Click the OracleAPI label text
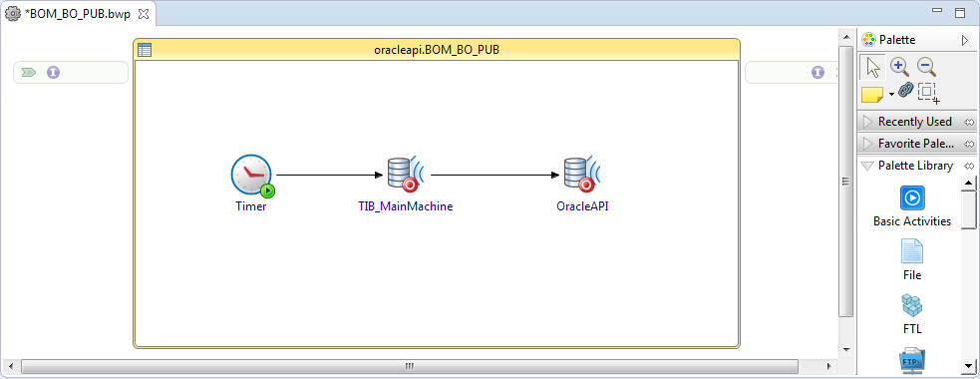Viewport: 980px width, 379px height. click(582, 206)
